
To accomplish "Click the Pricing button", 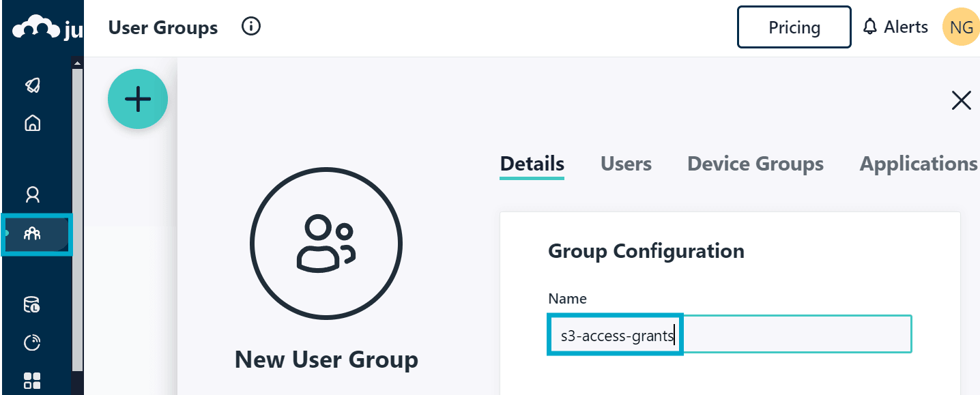I will pos(794,27).
